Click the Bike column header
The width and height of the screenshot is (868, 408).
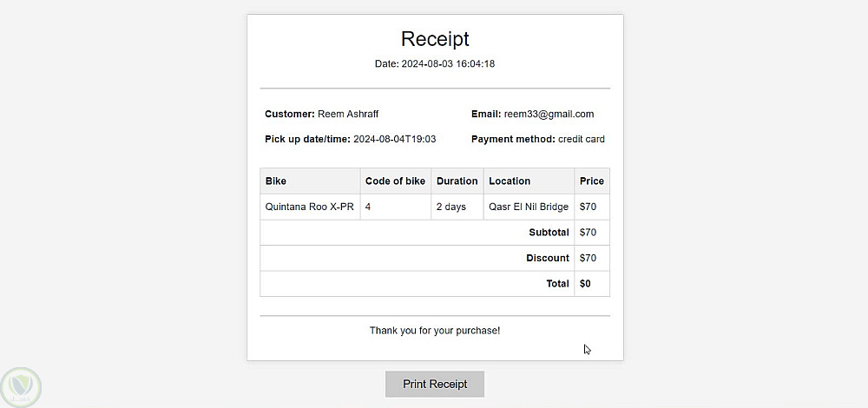coord(276,181)
